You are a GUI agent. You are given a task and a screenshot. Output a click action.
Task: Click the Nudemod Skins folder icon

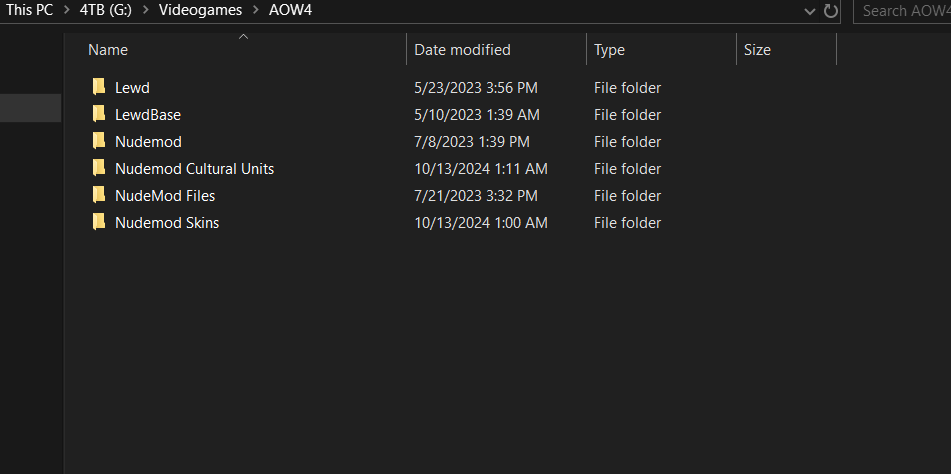pyautogui.click(x=99, y=222)
